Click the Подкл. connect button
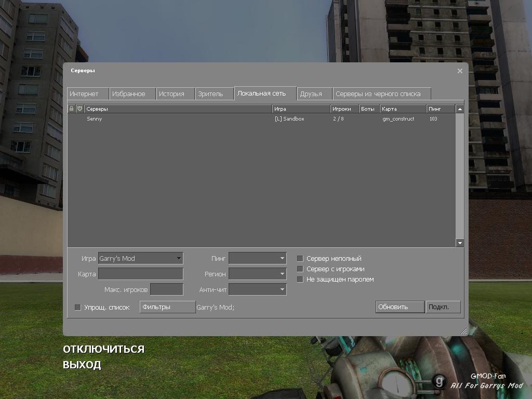Screen dimensions: 532x399 (x=443, y=307)
